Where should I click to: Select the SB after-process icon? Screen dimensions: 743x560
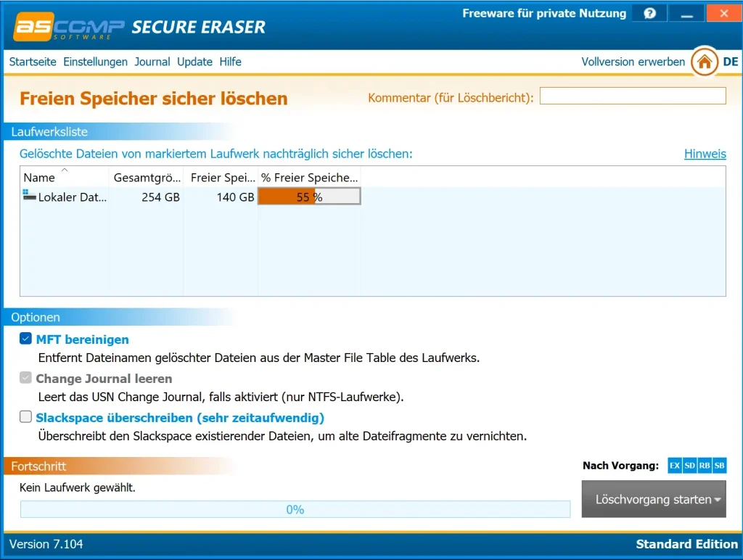coord(719,465)
